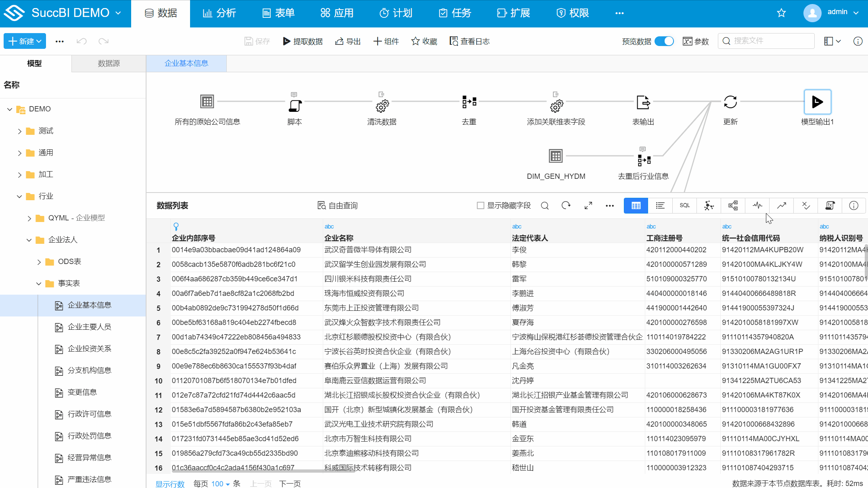The width and height of the screenshot is (868, 488).
Task: Collapse the 事实表 folder
Action: click(x=39, y=283)
